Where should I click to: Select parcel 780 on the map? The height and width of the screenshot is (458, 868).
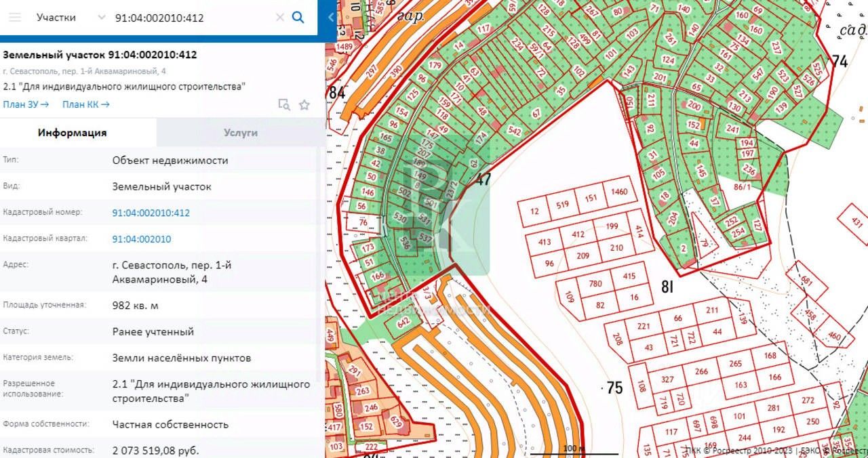[595, 284]
